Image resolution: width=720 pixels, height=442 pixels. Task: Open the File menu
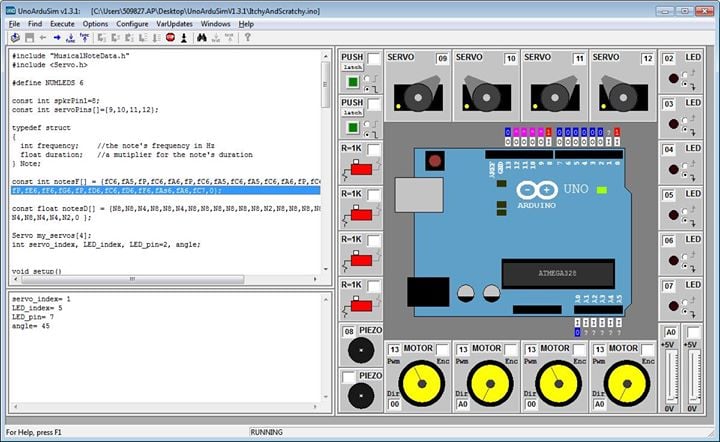14,24
